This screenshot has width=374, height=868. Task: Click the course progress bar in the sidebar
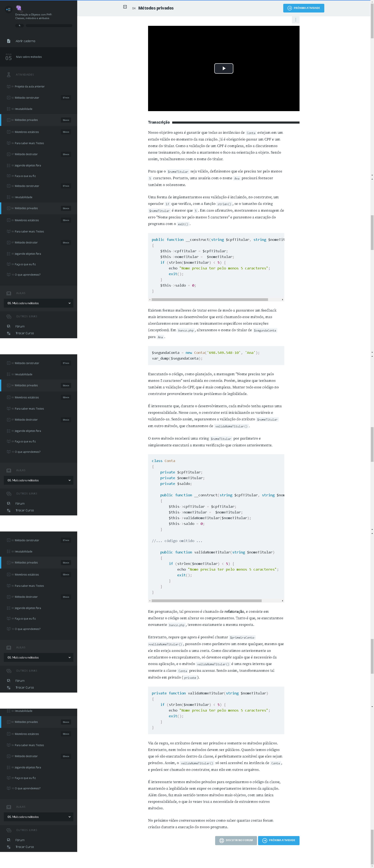click(x=49, y=26)
